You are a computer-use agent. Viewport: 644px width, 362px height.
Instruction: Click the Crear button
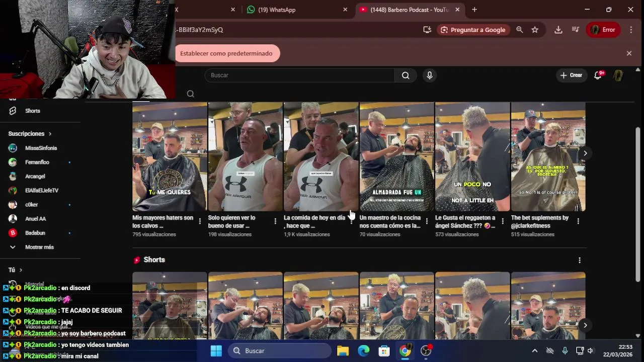(x=571, y=75)
